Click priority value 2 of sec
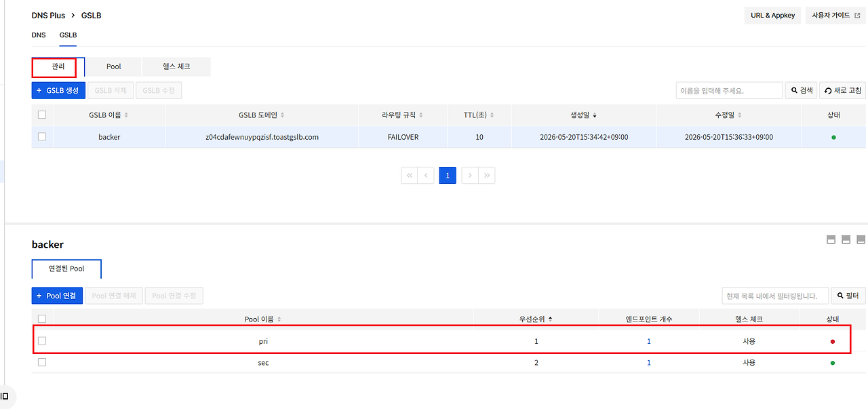The height and width of the screenshot is (409, 868). tap(536, 363)
